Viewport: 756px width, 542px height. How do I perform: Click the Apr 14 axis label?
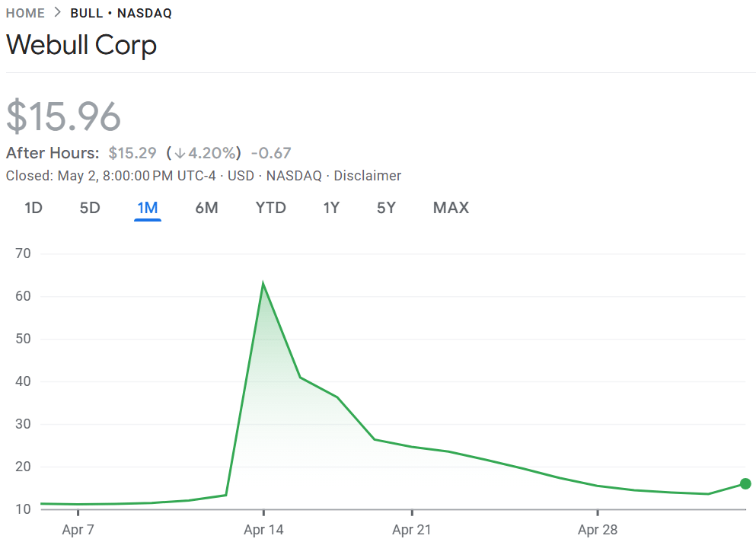pos(263,530)
